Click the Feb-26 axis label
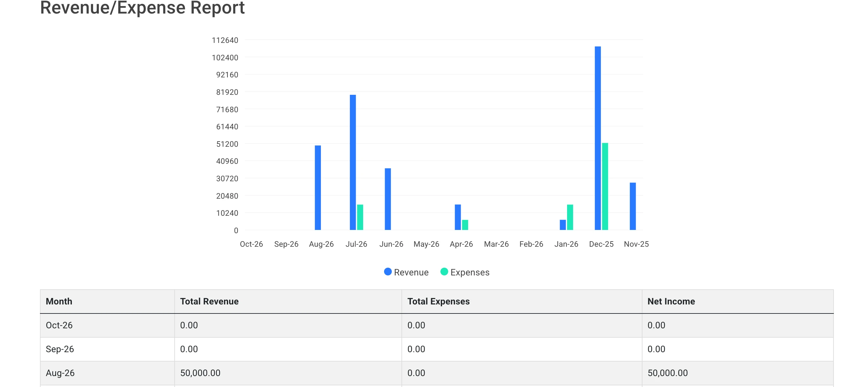Viewport: 868px width, 387px height. pos(531,244)
